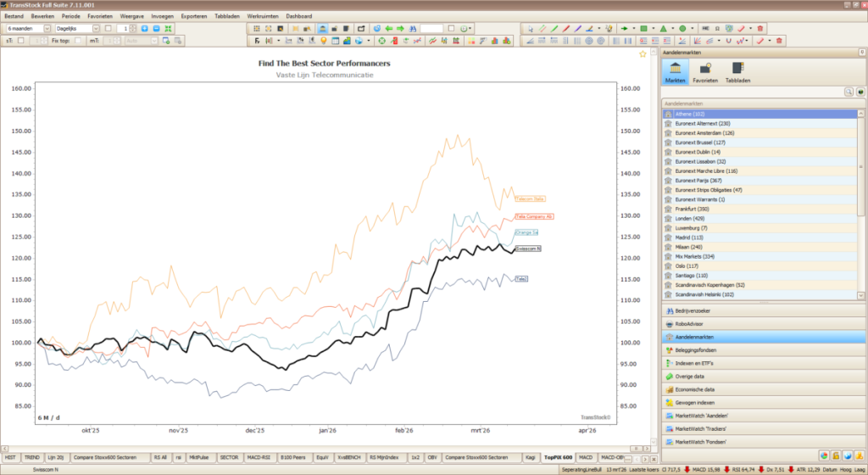Click the yellow light bulb icon

pos(324,41)
